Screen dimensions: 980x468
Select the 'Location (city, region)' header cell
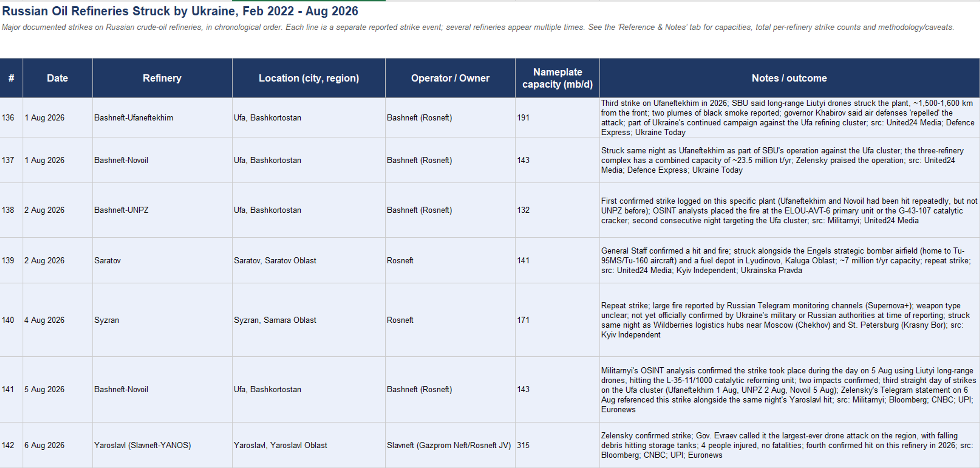point(309,78)
